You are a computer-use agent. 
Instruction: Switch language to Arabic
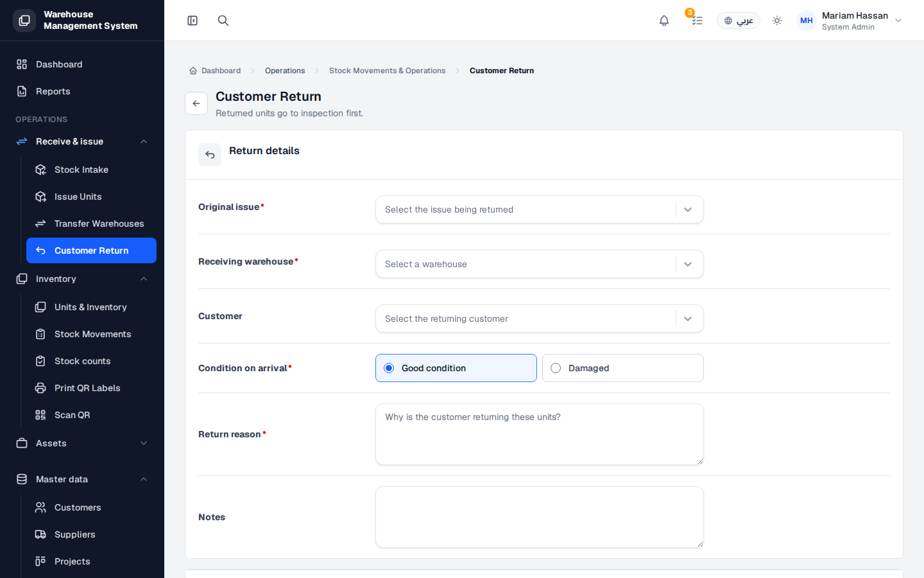pos(739,21)
